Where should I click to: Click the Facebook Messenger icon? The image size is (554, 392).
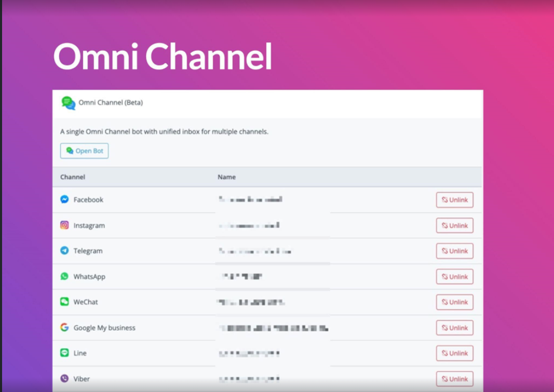pos(64,199)
